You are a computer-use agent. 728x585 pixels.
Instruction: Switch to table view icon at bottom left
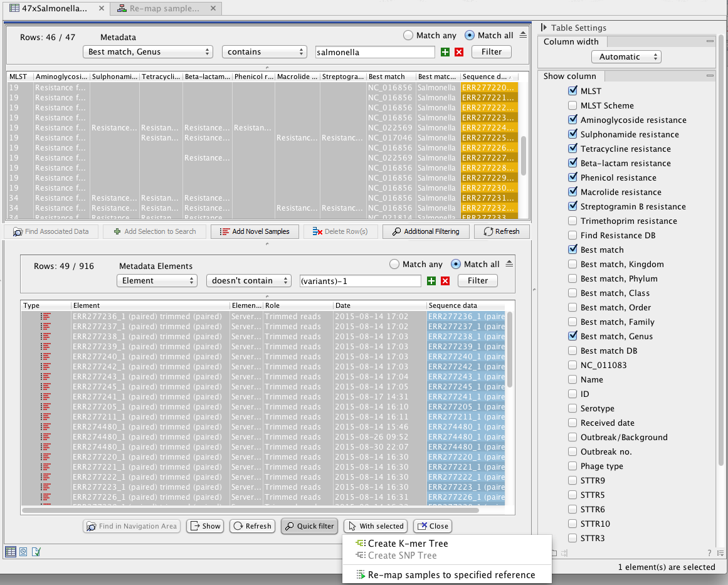tap(11, 552)
